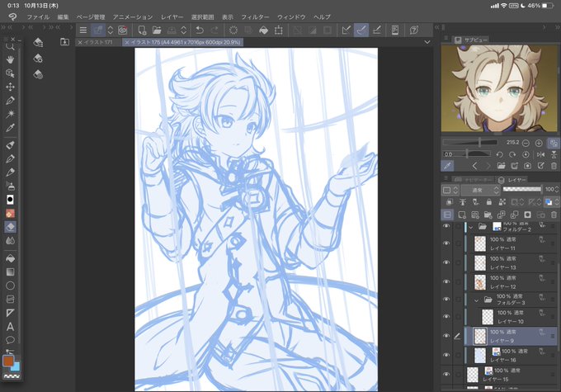
Task: Hide フォルダー 3 with its eye icon
Action: click(x=446, y=300)
